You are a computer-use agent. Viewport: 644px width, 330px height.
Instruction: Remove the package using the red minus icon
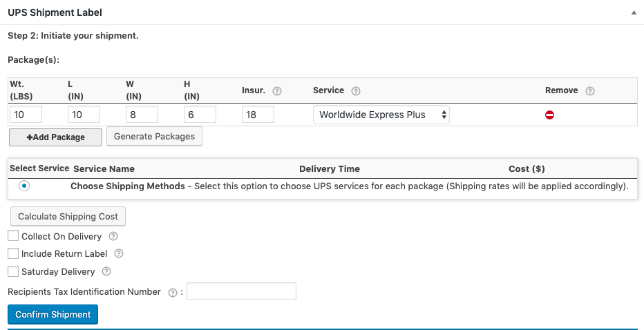point(549,115)
